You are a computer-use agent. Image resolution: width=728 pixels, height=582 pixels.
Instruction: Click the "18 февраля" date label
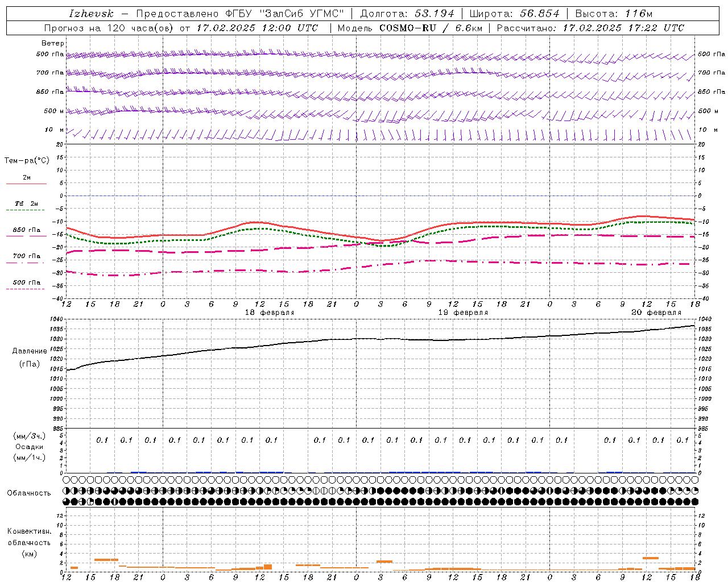point(270,313)
